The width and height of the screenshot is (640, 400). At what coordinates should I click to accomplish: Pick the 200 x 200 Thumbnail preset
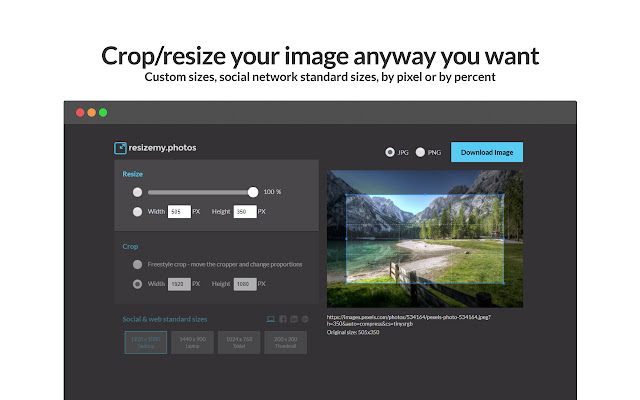coord(285,342)
